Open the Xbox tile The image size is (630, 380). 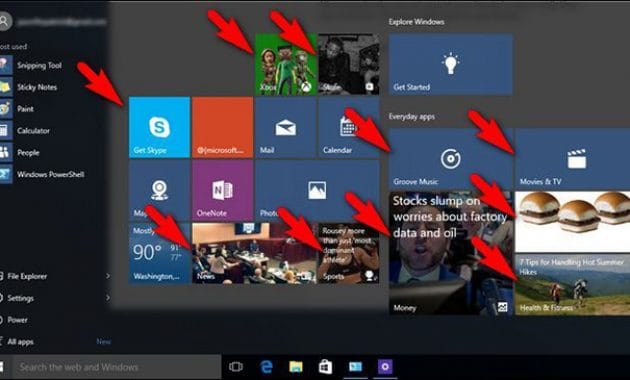click(286, 64)
